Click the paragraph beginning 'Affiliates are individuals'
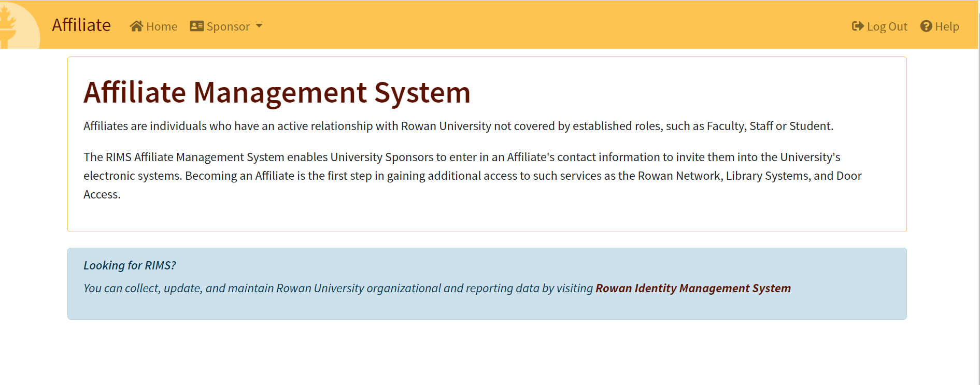 pos(458,126)
